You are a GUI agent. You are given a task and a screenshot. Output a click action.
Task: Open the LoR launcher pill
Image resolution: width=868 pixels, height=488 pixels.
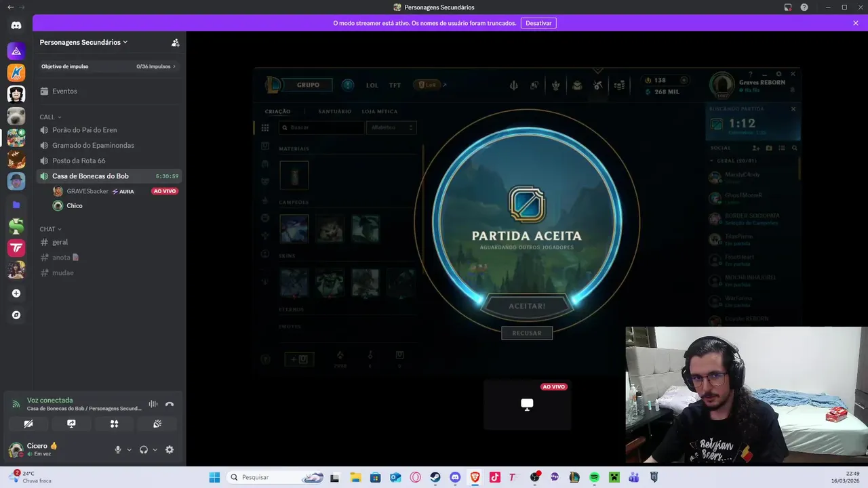[429, 85]
